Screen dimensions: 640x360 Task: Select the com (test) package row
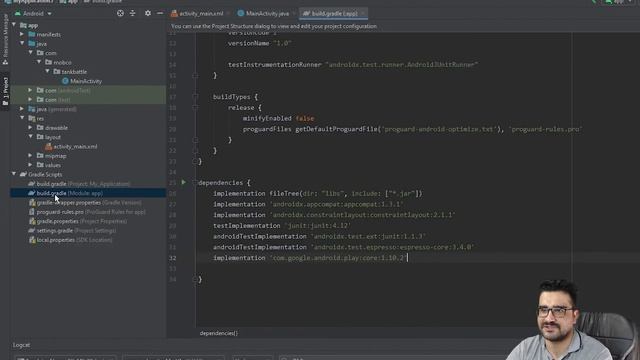(x=88, y=100)
